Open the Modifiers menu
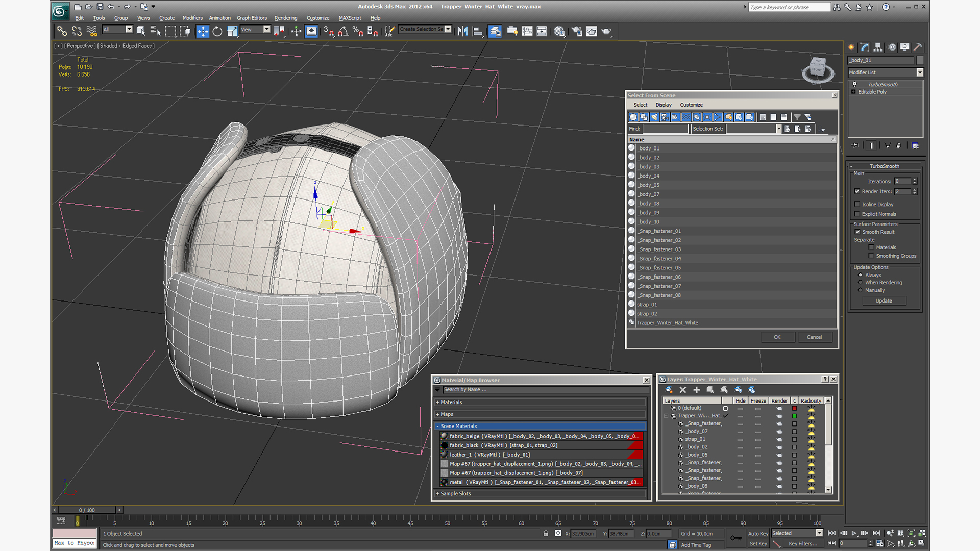Image resolution: width=980 pixels, height=551 pixels. tap(192, 18)
